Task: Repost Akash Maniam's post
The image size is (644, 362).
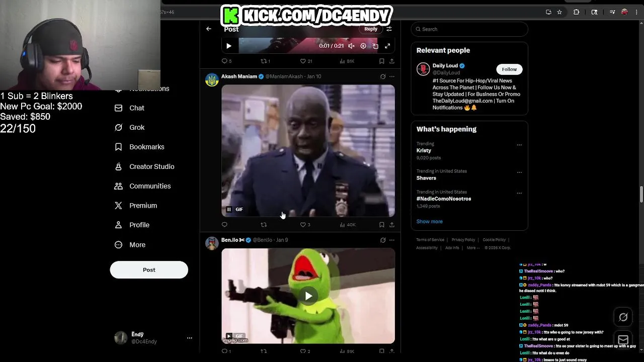Action: click(x=264, y=225)
